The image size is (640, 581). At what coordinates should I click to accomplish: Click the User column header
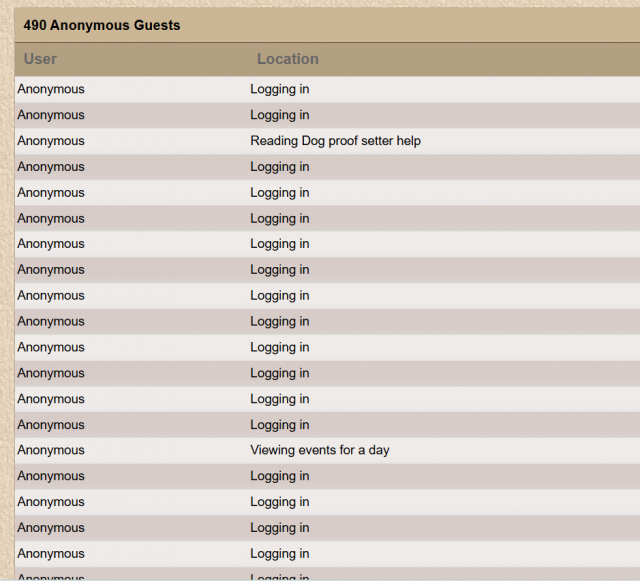coord(40,59)
